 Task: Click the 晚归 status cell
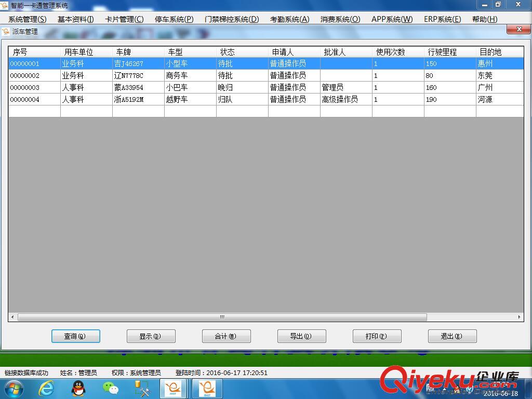coord(242,87)
